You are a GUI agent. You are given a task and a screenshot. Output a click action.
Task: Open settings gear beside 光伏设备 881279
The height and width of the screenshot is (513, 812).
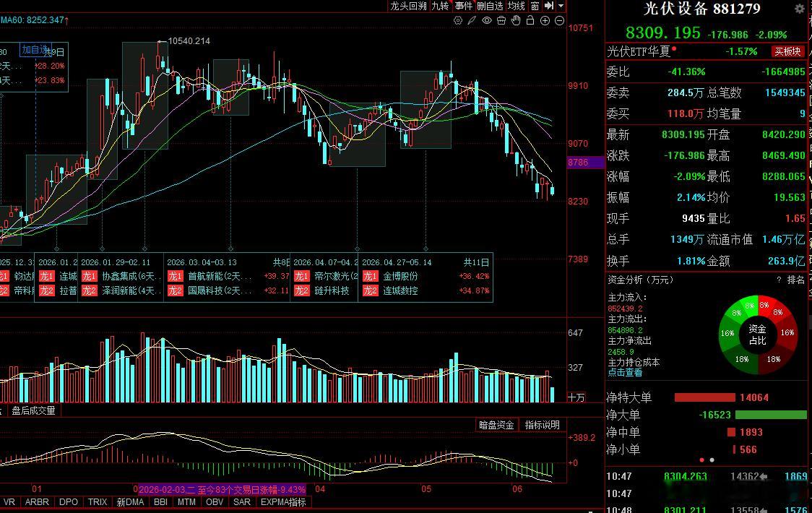click(800, 8)
